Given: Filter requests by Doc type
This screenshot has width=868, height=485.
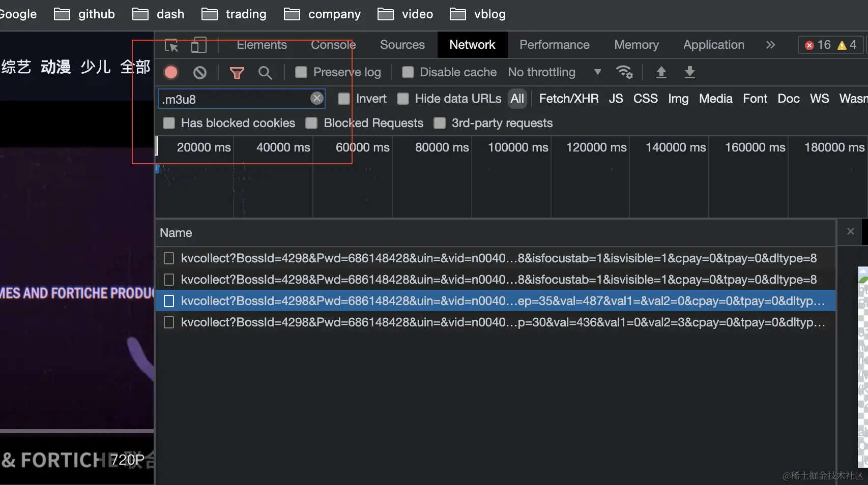Looking at the screenshot, I should point(789,99).
